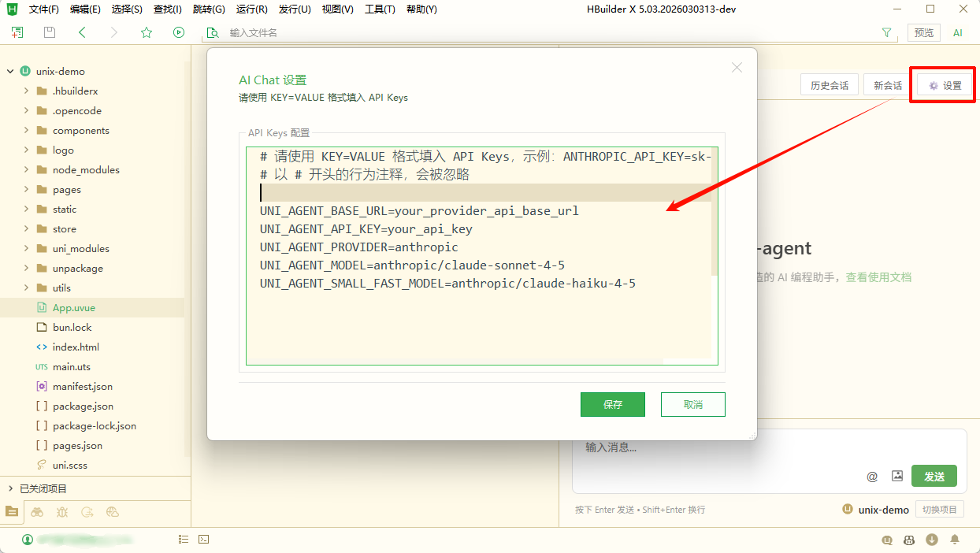
Task: Click the notification bell icon
Action: pos(955,540)
